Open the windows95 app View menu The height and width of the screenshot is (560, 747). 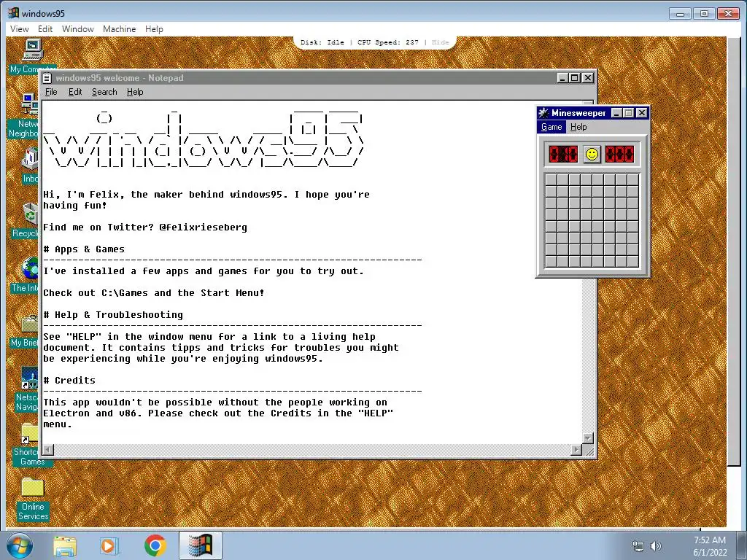click(x=20, y=29)
